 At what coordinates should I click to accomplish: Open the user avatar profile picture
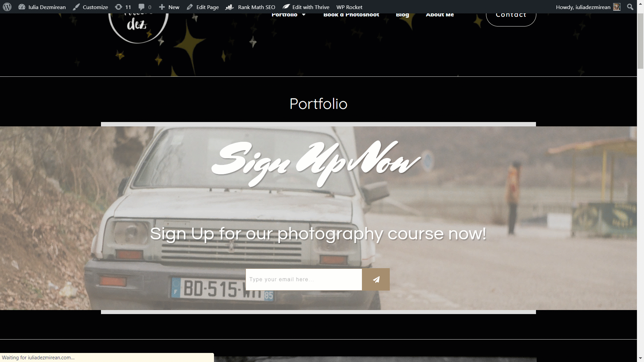[x=617, y=7]
